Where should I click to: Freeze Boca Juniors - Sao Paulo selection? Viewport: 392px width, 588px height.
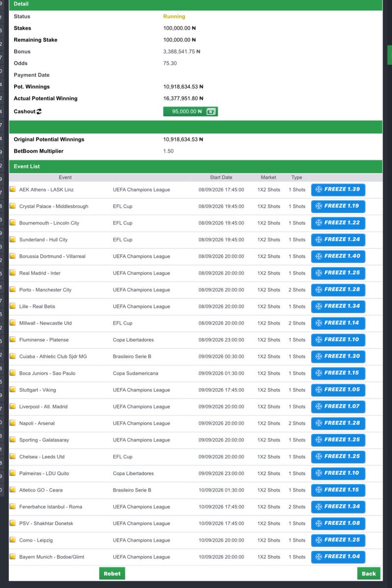[x=338, y=372]
